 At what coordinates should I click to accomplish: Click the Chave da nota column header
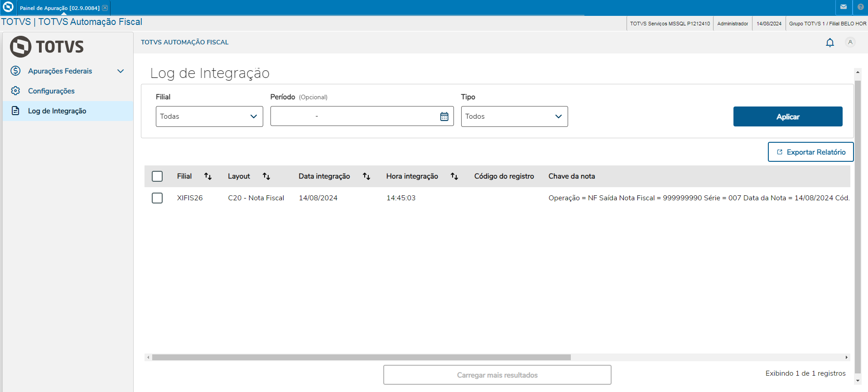(x=572, y=176)
